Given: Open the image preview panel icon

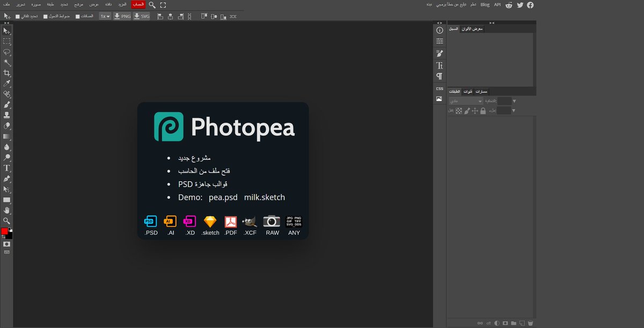Looking at the screenshot, I should pos(440,99).
